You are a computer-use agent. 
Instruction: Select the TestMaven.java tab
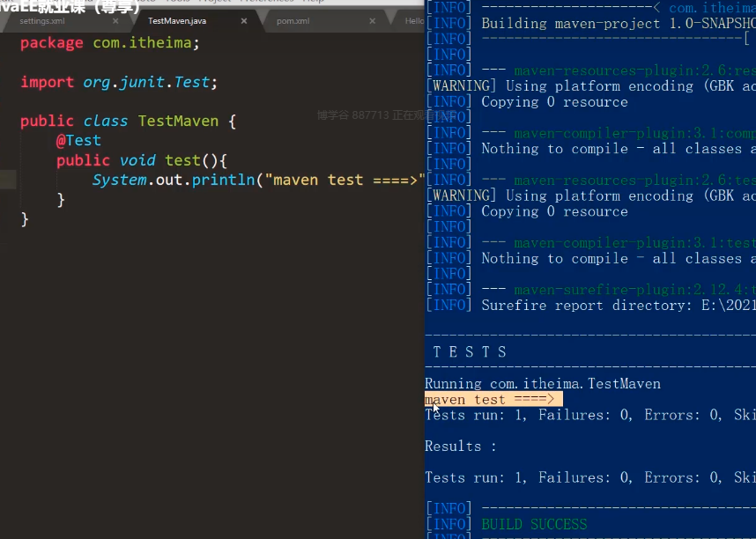(177, 21)
